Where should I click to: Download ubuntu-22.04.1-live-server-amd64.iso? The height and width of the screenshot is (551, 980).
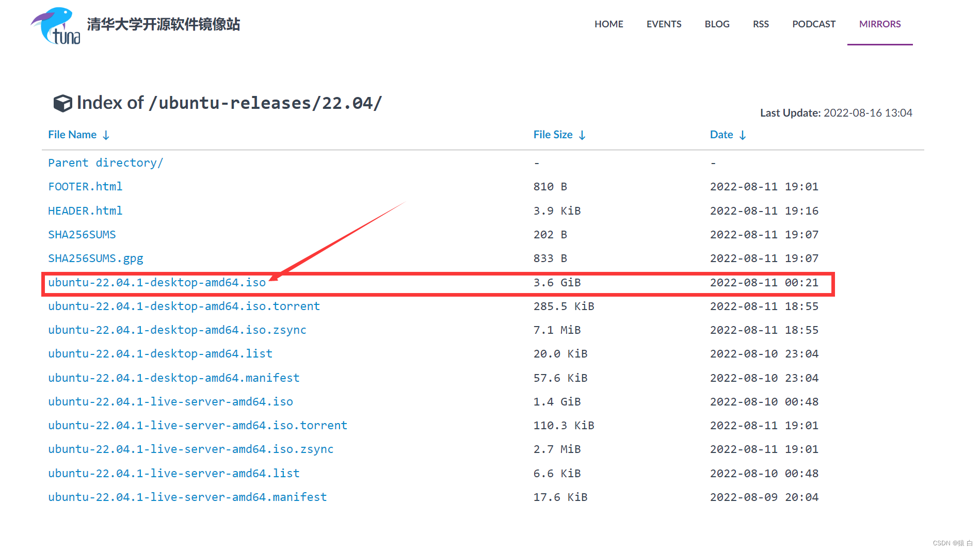coord(170,402)
